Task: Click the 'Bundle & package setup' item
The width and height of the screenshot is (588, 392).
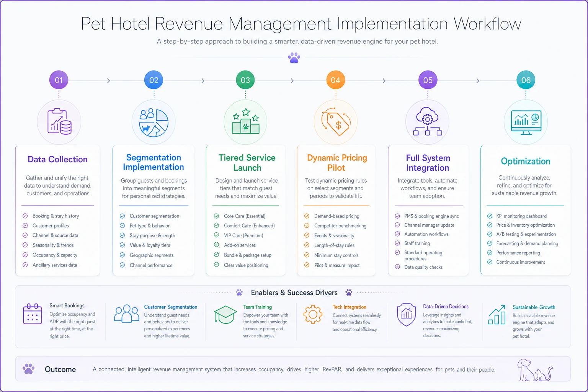Action: click(248, 255)
